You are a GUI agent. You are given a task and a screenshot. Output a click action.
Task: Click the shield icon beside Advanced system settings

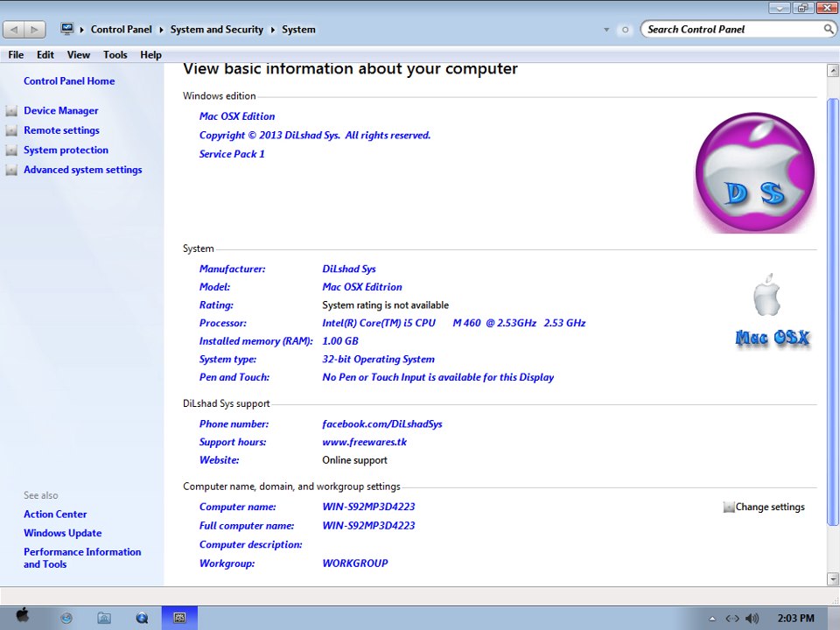pos(11,171)
